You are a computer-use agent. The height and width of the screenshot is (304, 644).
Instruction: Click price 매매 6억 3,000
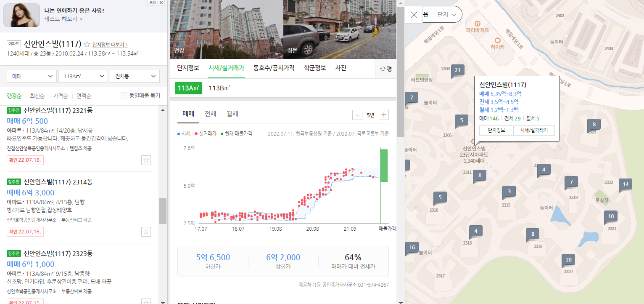[x=31, y=192]
